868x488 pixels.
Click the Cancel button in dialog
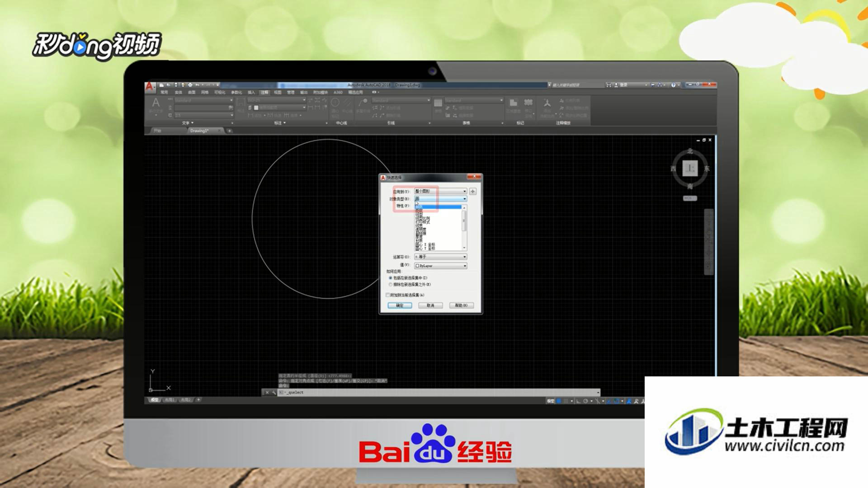pos(430,305)
